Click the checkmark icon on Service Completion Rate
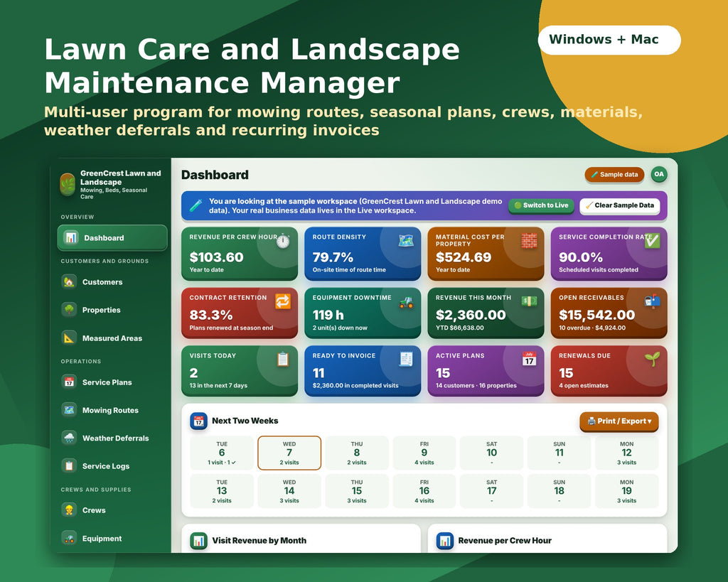This screenshot has width=728, height=582. pyautogui.click(x=653, y=240)
